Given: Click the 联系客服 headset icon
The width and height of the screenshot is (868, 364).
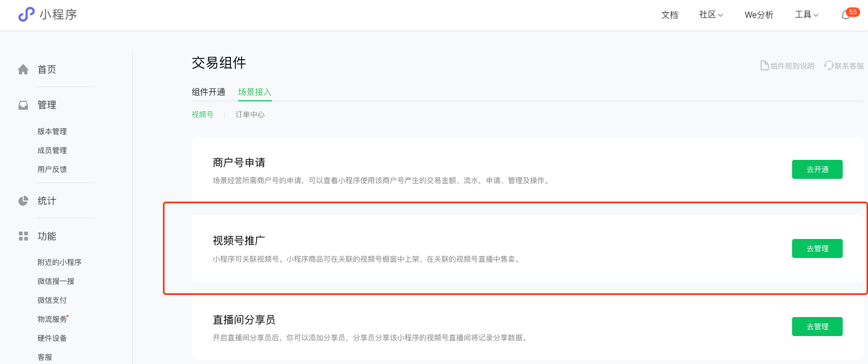Looking at the screenshot, I should [x=828, y=65].
